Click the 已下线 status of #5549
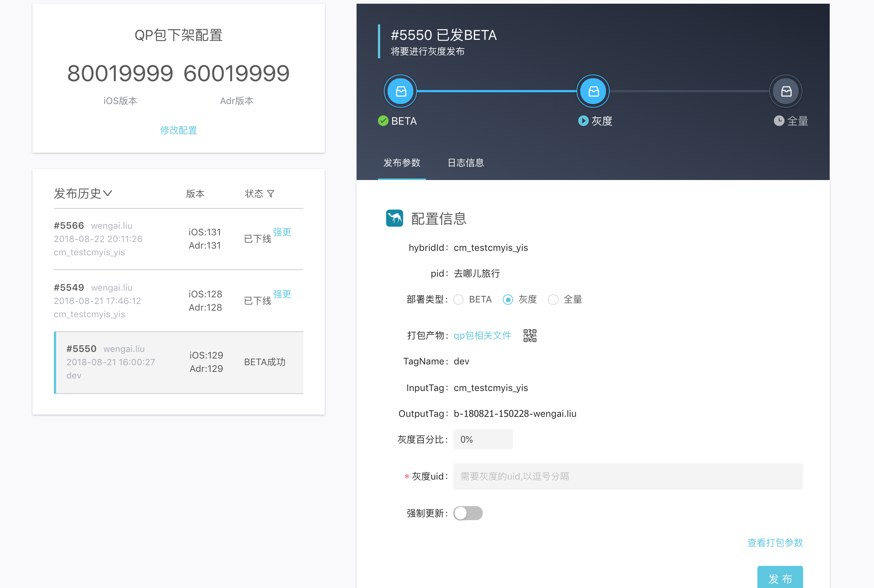Screen dimensions: 874x588 (x=257, y=301)
